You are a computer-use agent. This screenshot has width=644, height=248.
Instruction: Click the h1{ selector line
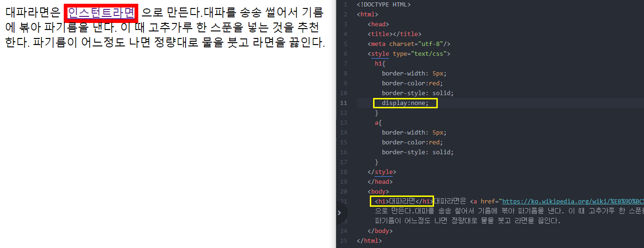pyautogui.click(x=380, y=64)
